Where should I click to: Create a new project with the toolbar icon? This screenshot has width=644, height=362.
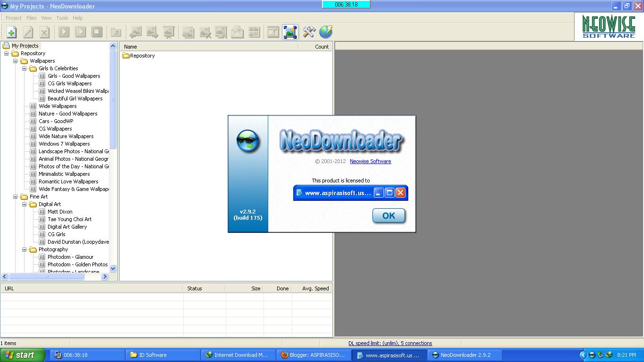(11, 32)
